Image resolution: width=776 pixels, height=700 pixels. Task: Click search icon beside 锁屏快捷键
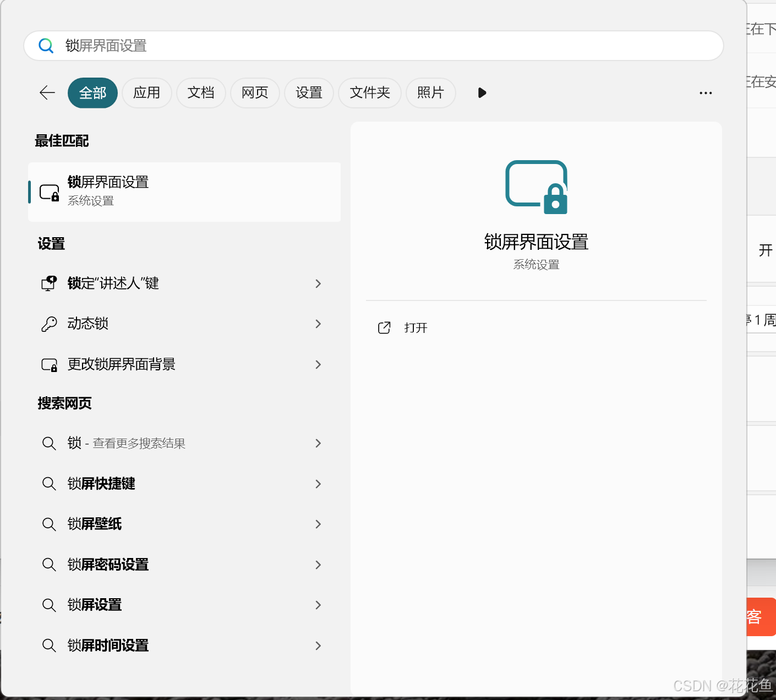[x=49, y=484]
